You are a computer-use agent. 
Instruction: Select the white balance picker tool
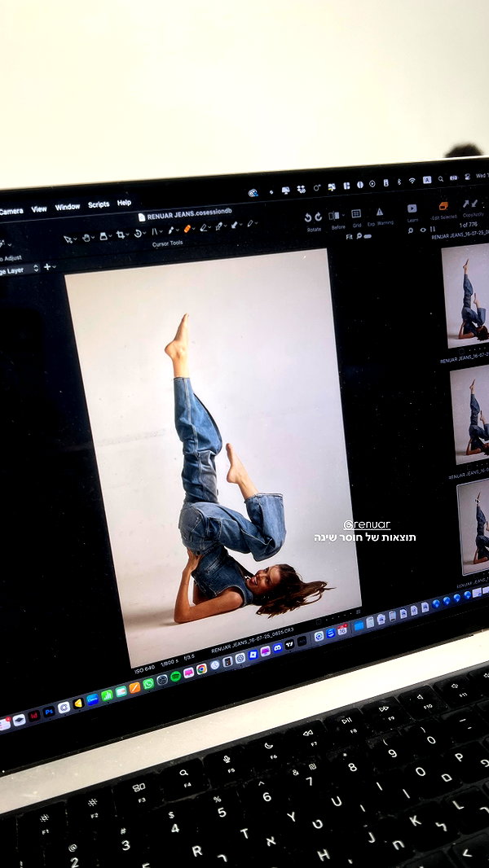coord(170,230)
